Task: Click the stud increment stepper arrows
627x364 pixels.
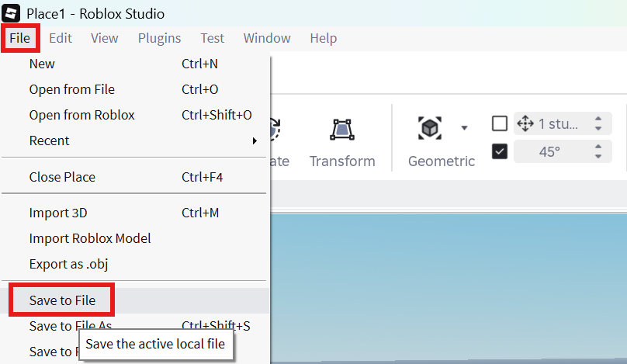Action: pos(598,123)
